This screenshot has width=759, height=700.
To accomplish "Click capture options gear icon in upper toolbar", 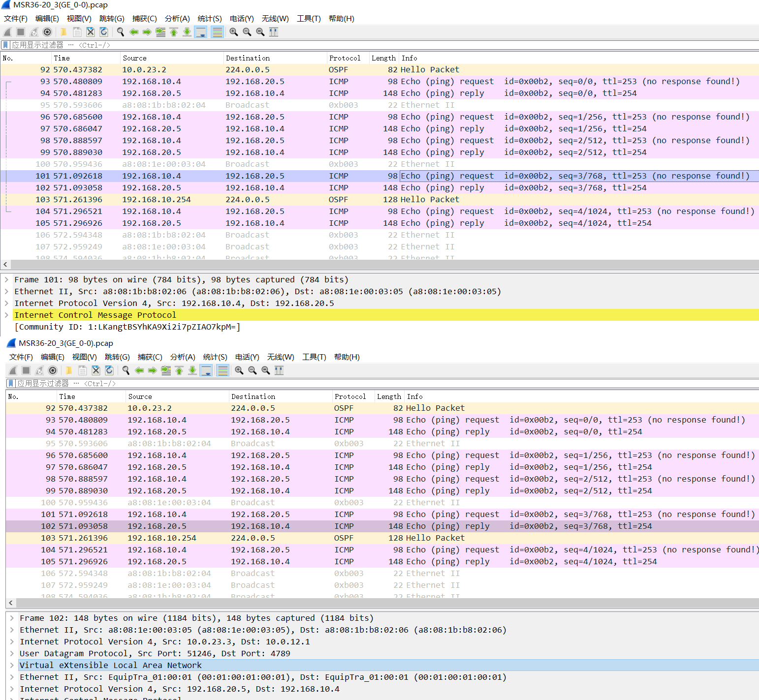I will pos(47,32).
